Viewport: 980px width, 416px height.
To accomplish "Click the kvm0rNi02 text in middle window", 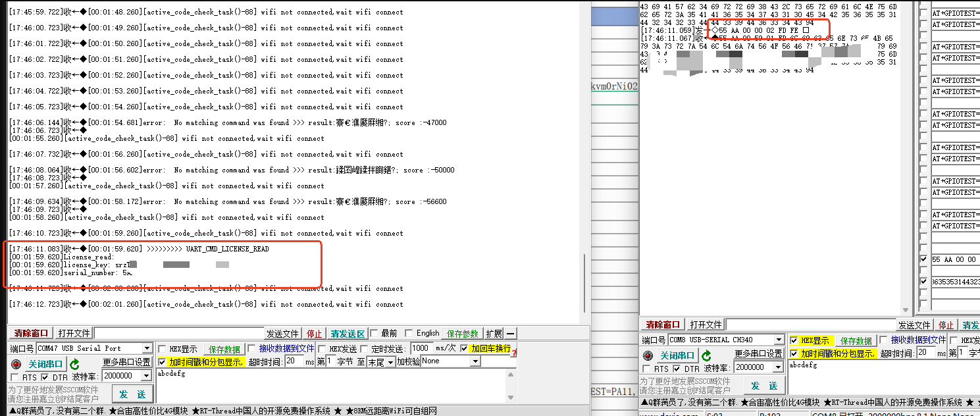I will (x=614, y=86).
